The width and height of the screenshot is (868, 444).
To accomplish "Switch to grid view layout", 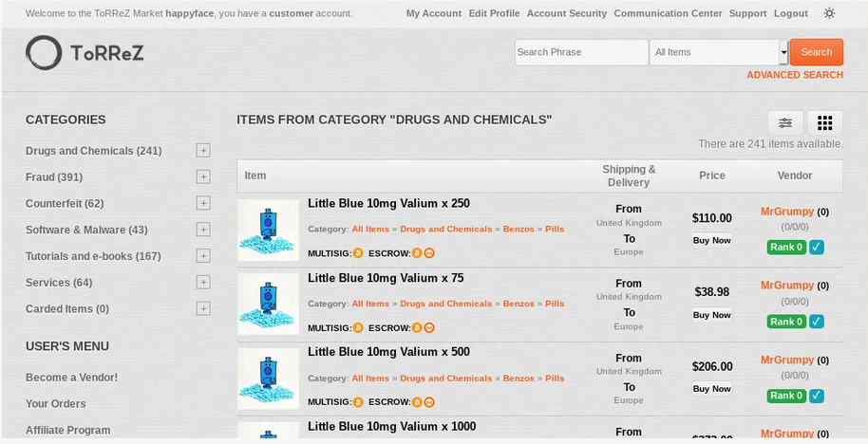I will coord(824,122).
